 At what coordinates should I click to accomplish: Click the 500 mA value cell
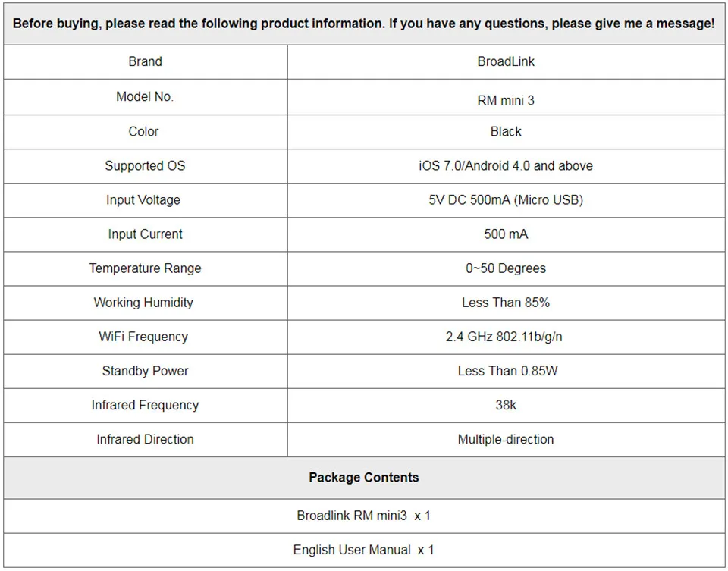506,234
